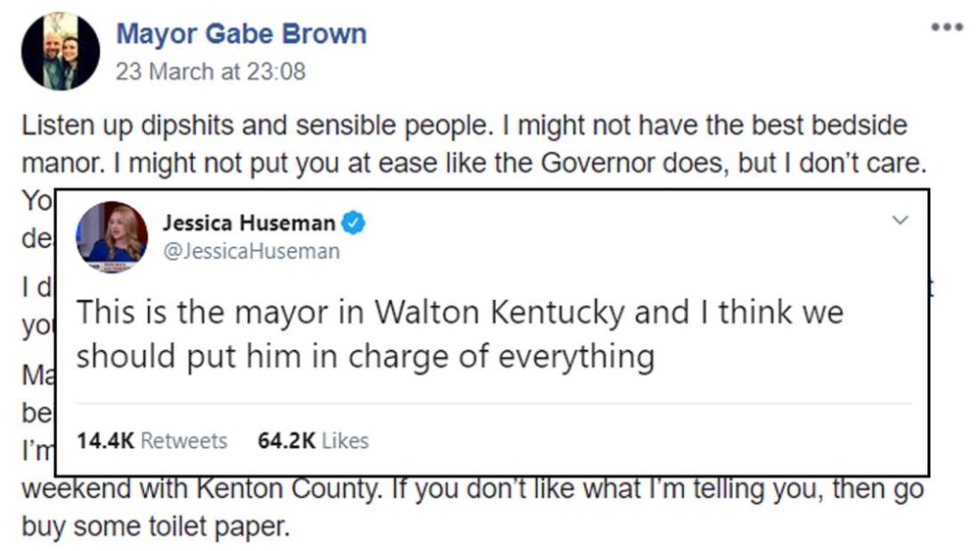Image resolution: width=980 pixels, height=551 pixels.
Task: View the 64.2K Likes list
Action: coord(313,441)
